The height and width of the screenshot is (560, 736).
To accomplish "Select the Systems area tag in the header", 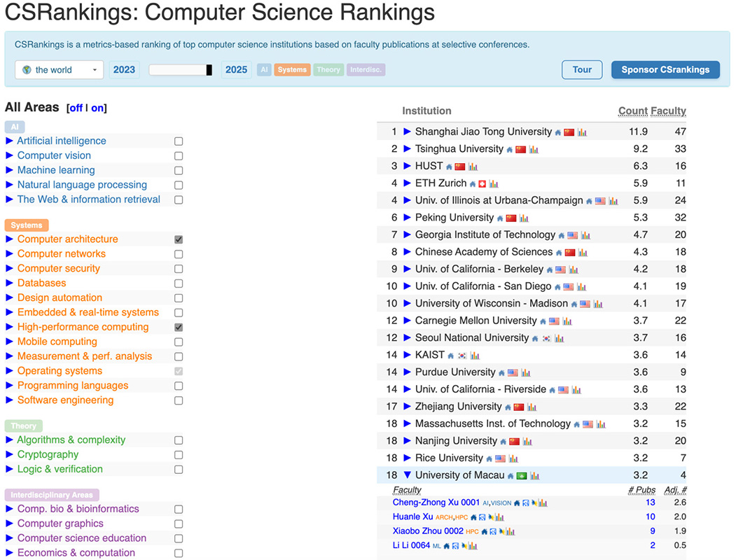I will tap(292, 70).
